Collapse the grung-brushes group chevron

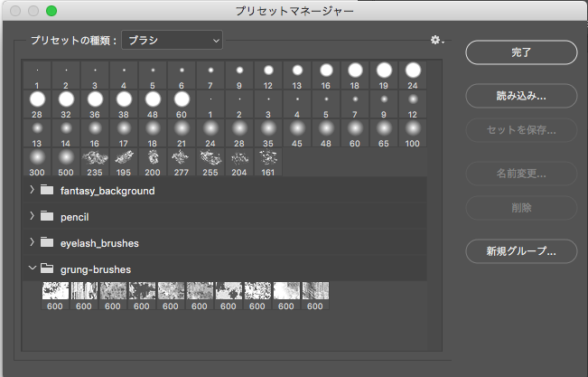point(33,268)
